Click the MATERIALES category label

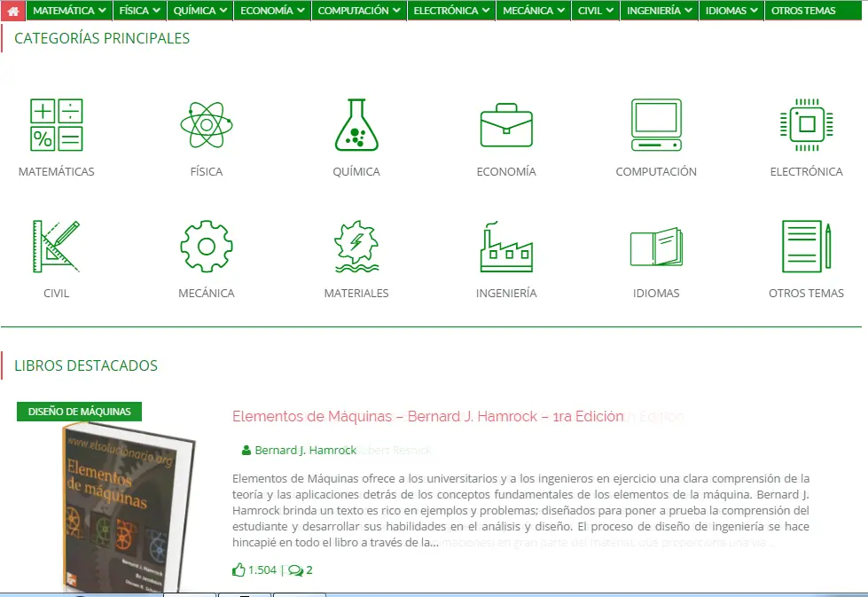[x=356, y=293]
